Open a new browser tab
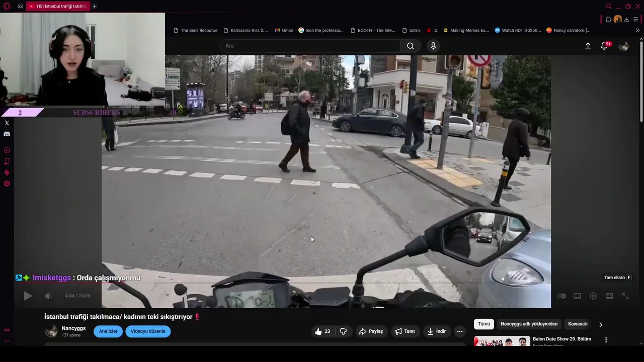 point(94,6)
